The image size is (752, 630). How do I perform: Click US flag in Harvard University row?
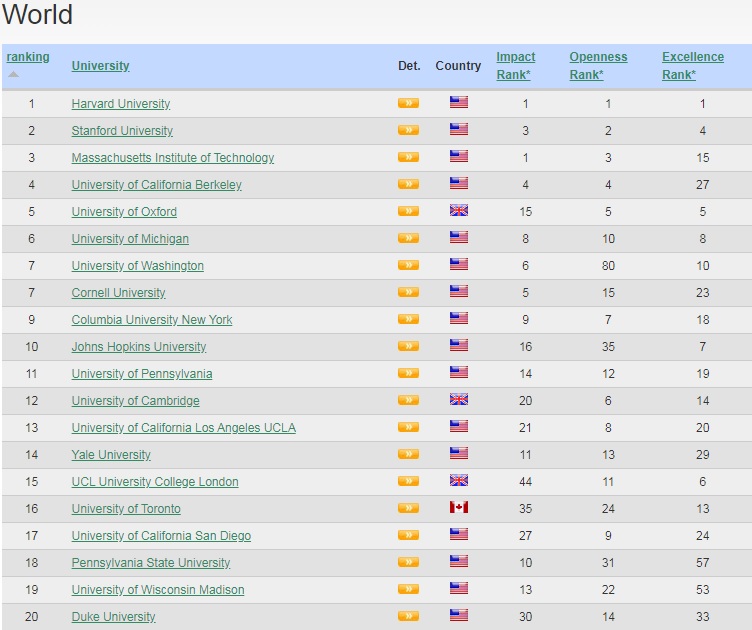point(458,102)
